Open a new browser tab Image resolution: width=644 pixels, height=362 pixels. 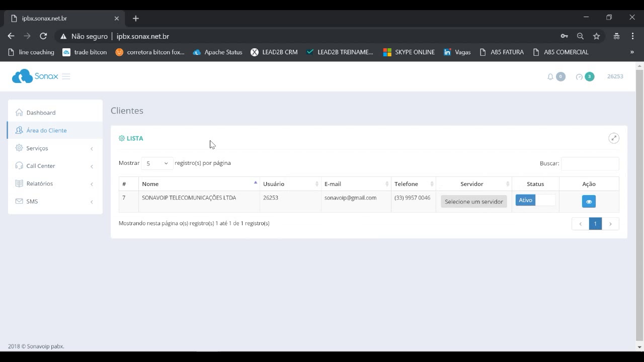(135, 18)
